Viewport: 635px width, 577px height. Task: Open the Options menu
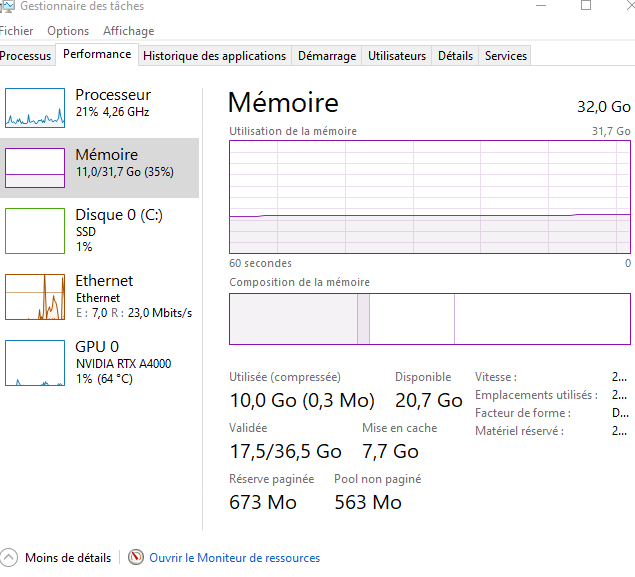click(68, 31)
